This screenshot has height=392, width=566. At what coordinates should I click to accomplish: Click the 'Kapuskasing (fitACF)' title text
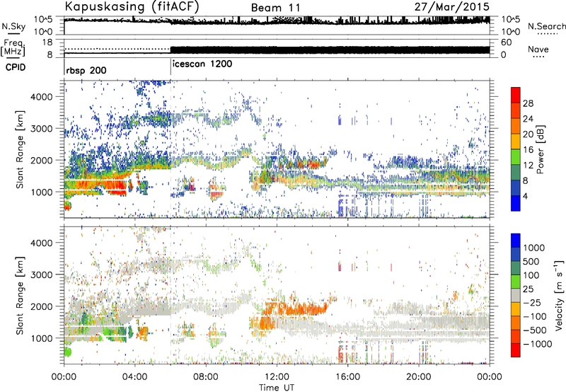pyautogui.click(x=132, y=6)
